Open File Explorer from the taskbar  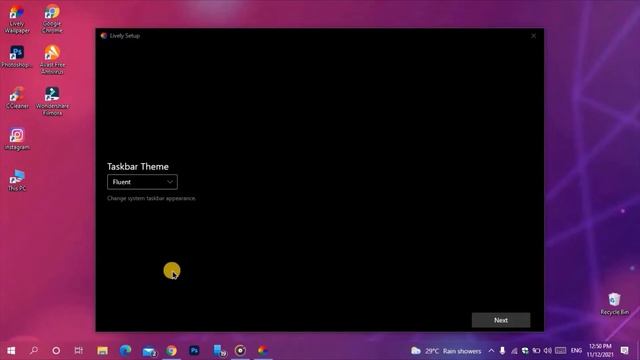(102, 351)
